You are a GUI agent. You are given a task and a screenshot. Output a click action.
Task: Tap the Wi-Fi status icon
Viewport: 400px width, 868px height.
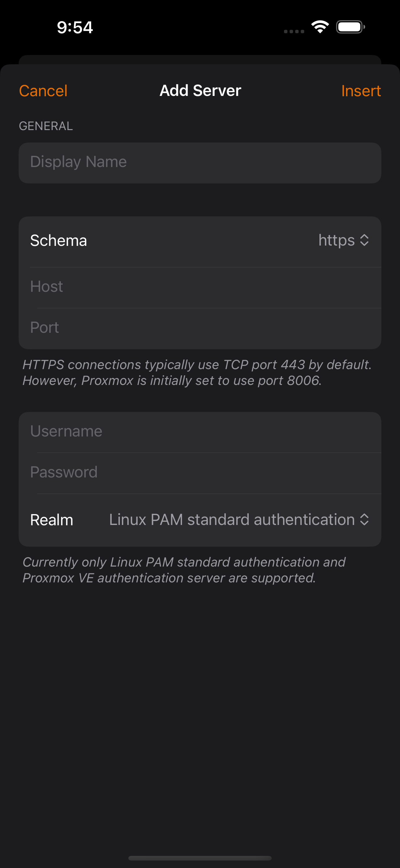pyautogui.click(x=320, y=27)
